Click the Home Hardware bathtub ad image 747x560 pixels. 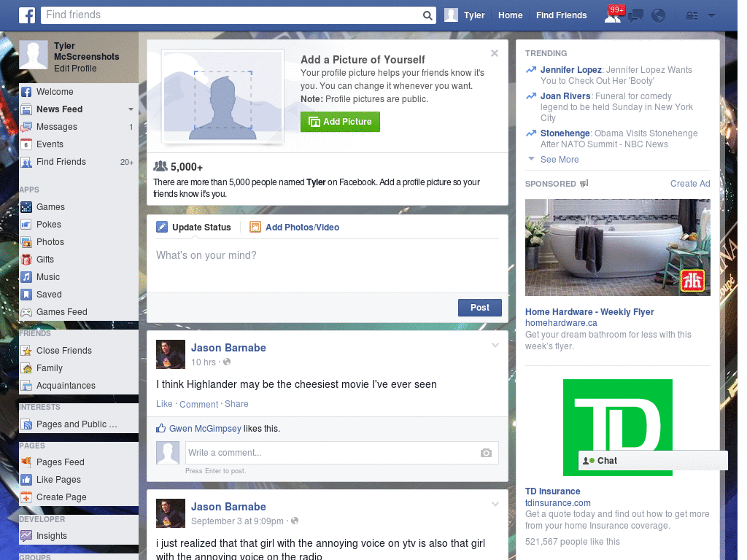pyautogui.click(x=617, y=248)
